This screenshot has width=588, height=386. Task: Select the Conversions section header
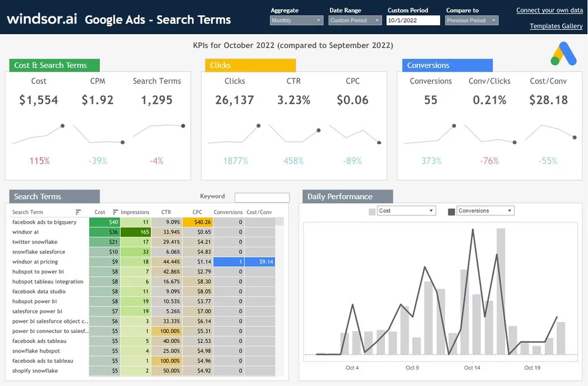tap(448, 65)
